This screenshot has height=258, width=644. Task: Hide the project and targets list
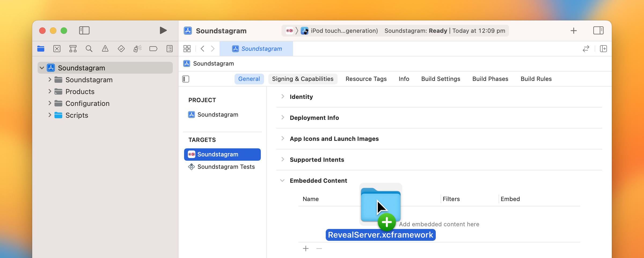tap(186, 79)
